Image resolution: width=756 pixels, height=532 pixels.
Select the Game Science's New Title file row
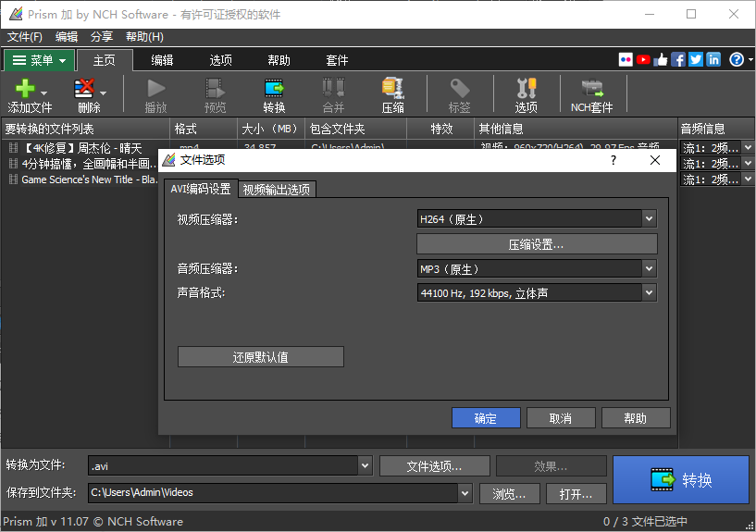[x=82, y=179]
